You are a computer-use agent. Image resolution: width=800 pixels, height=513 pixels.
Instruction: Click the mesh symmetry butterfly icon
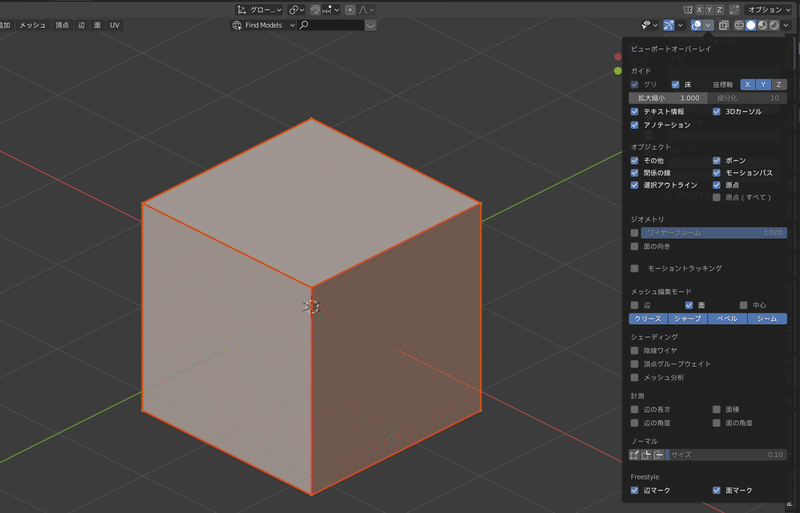coord(688,10)
